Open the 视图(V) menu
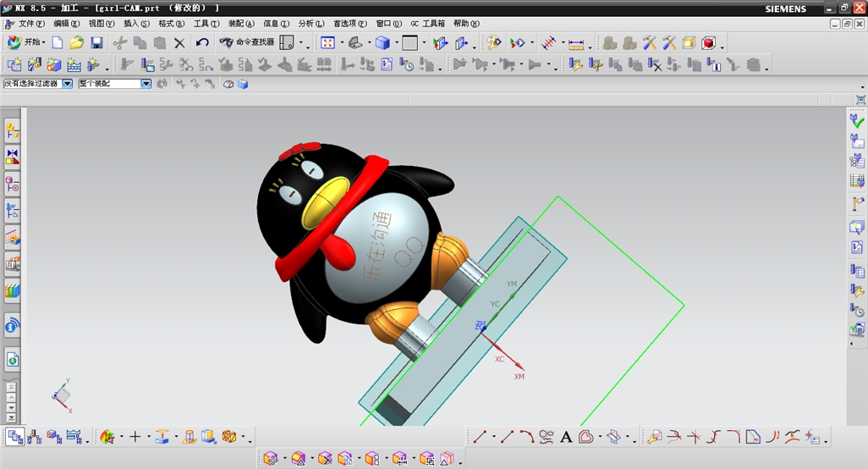This screenshot has height=469, width=868. pyautogui.click(x=102, y=24)
